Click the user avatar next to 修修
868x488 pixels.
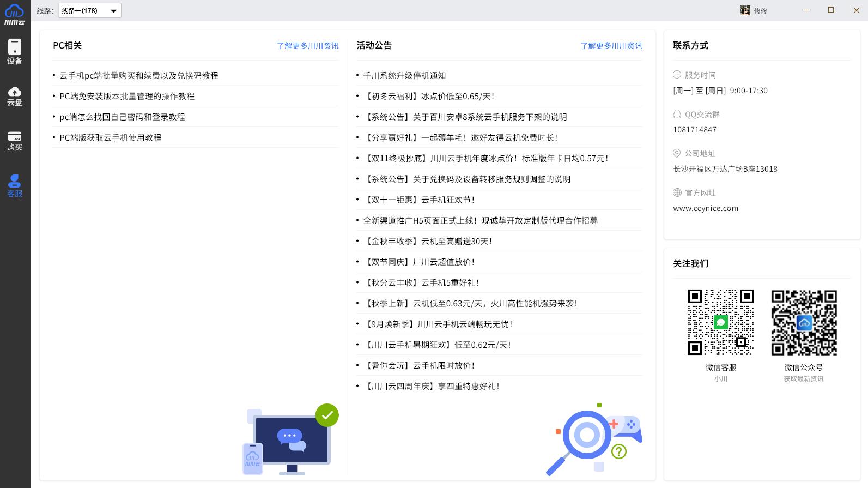point(745,10)
